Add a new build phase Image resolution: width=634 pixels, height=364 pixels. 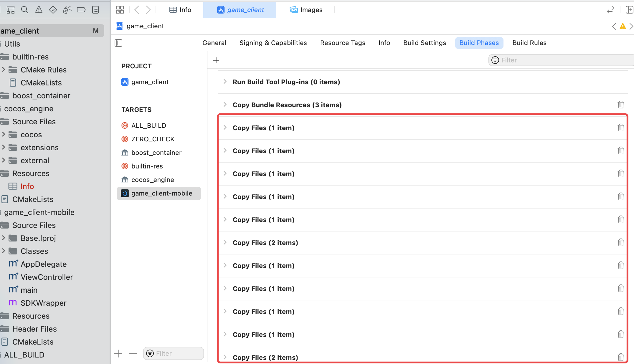tap(216, 60)
